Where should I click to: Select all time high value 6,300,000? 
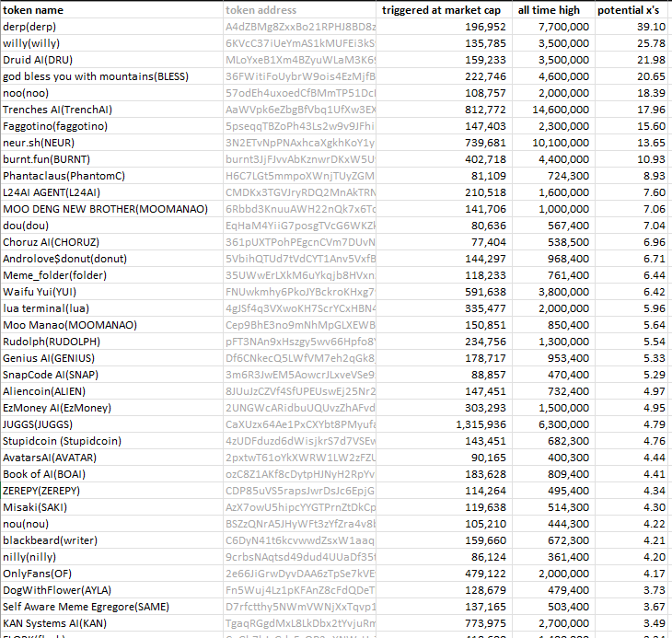(553, 424)
